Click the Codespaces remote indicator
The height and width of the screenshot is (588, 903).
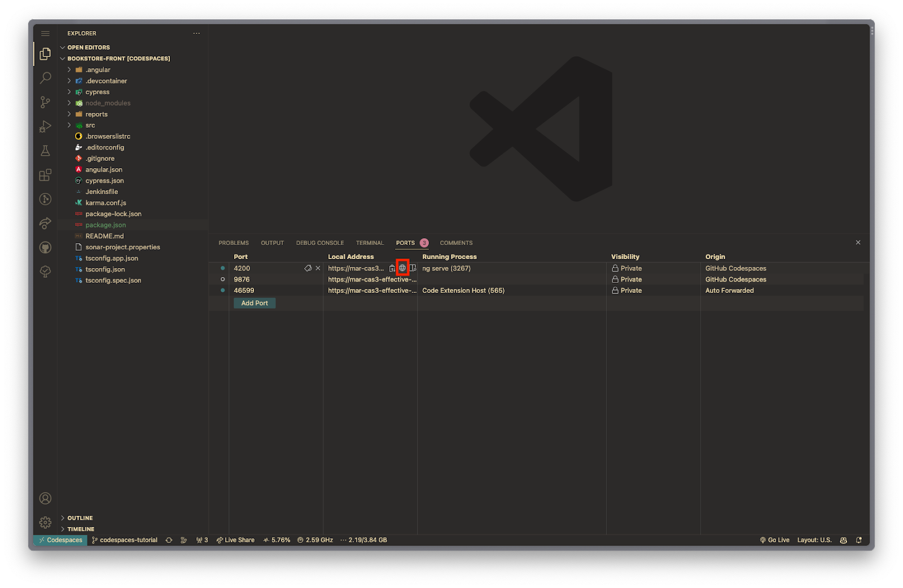60,540
